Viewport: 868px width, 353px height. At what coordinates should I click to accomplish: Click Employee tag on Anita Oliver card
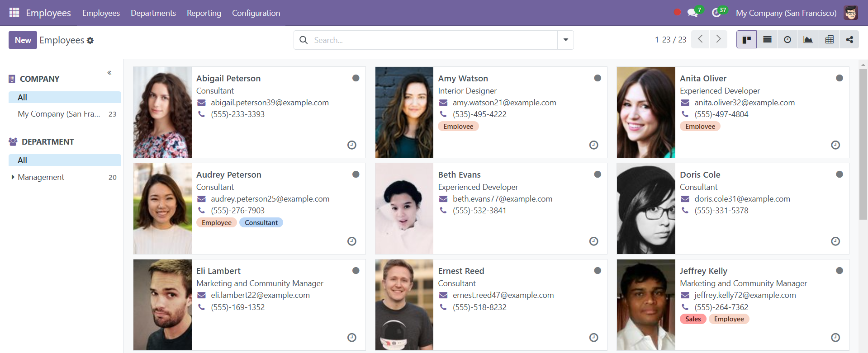point(700,127)
